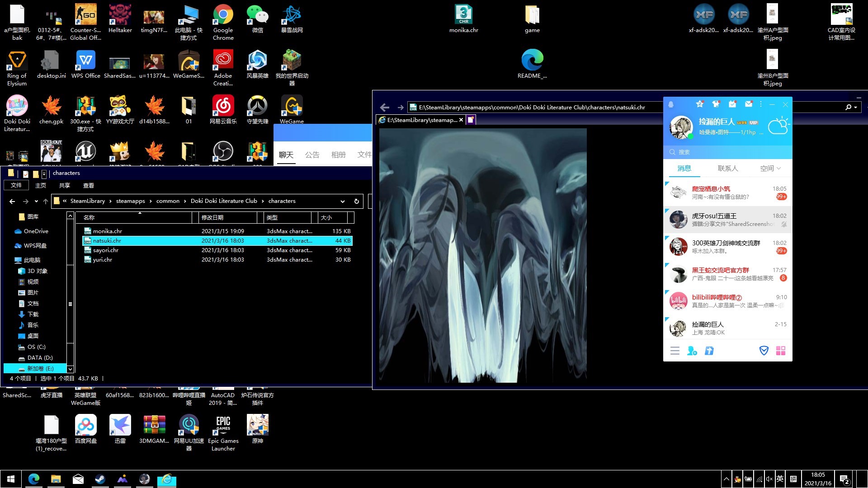The height and width of the screenshot is (488, 868).
Task: Click the steamapps breadcrumb segment
Action: click(x=131, y=201)
